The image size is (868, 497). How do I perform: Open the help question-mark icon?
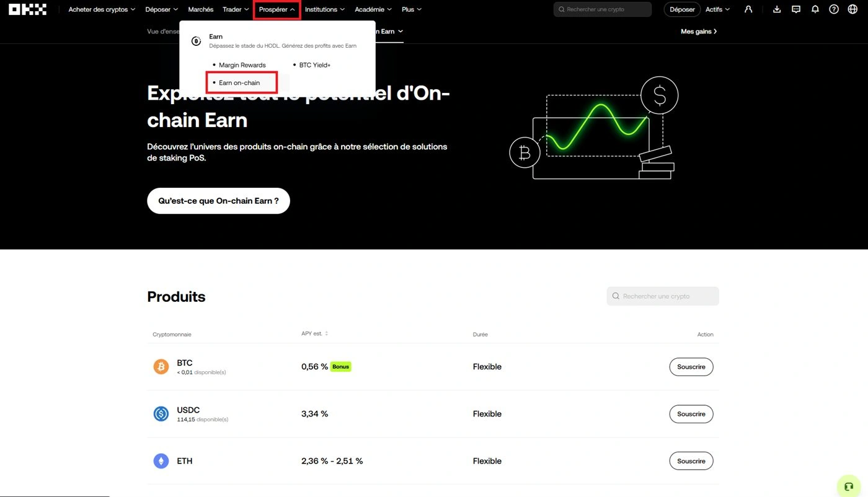tap(834, 9)
